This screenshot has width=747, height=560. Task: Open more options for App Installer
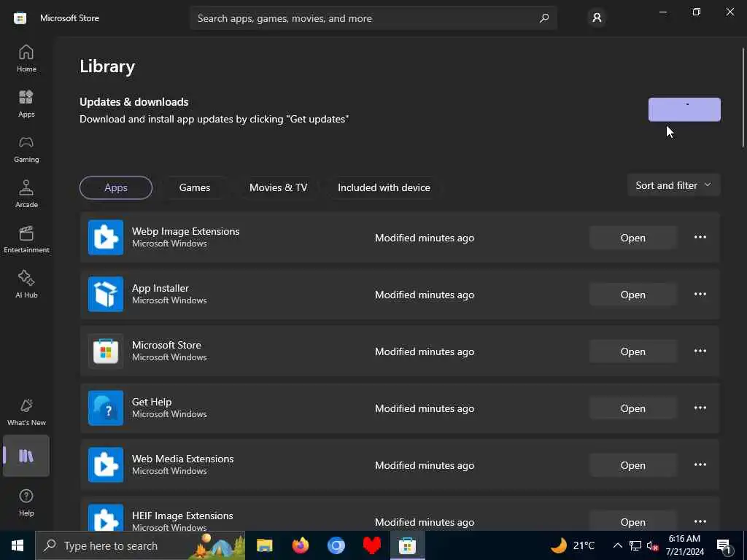click(700, 295)
